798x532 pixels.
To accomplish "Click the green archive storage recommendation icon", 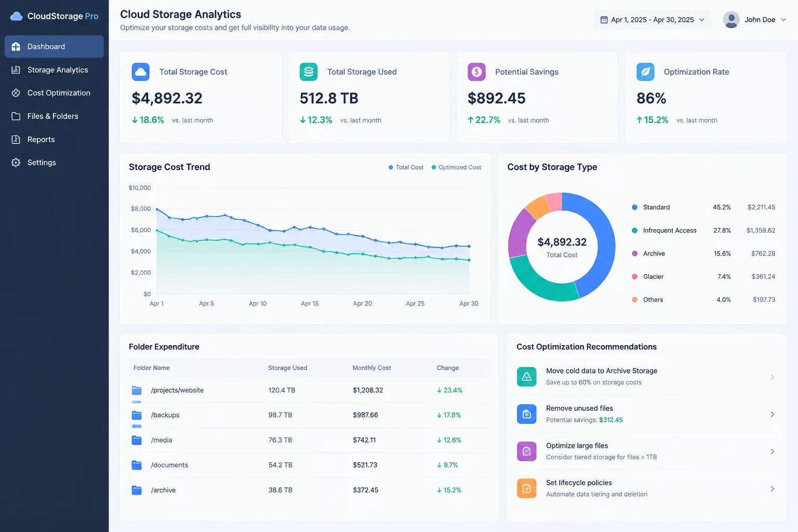I will (x=526, y=377).
